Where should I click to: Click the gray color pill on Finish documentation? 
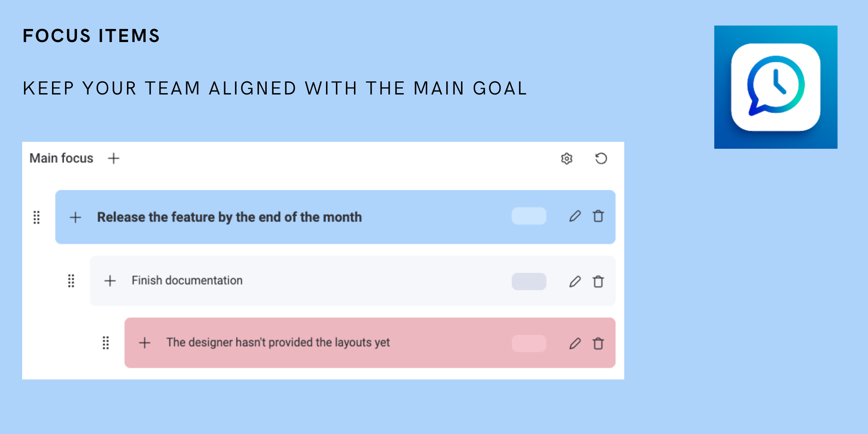pos(529,281)
